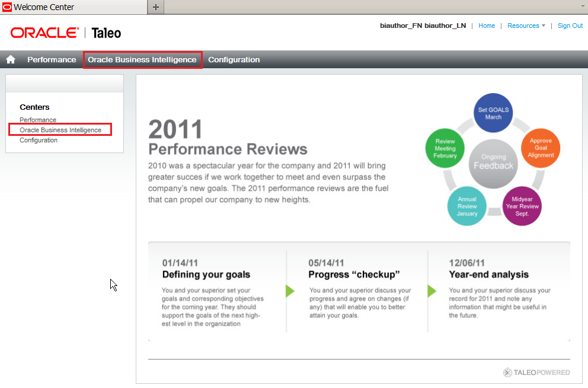Viewport: 588px width, 388px height.
Task: Select the Configuration tab in the navigation bar
Action: click(234, 59)
